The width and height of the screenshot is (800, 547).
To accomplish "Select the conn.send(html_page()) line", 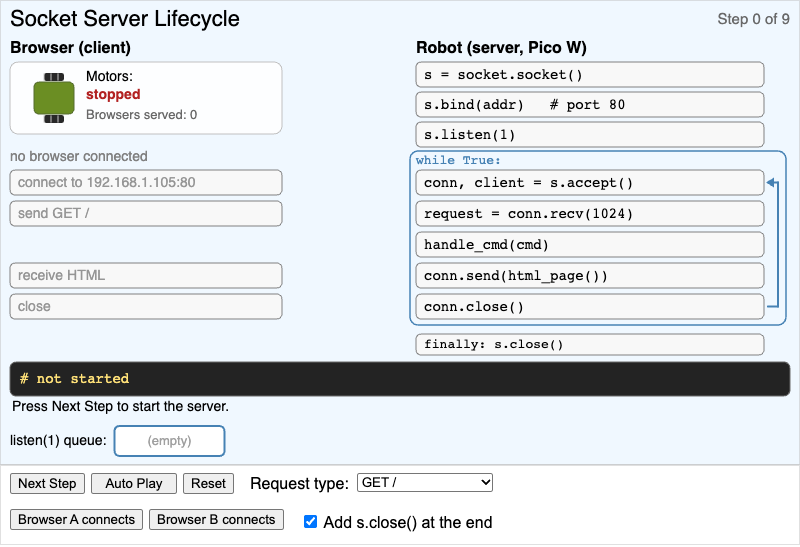I will (590, 276).
